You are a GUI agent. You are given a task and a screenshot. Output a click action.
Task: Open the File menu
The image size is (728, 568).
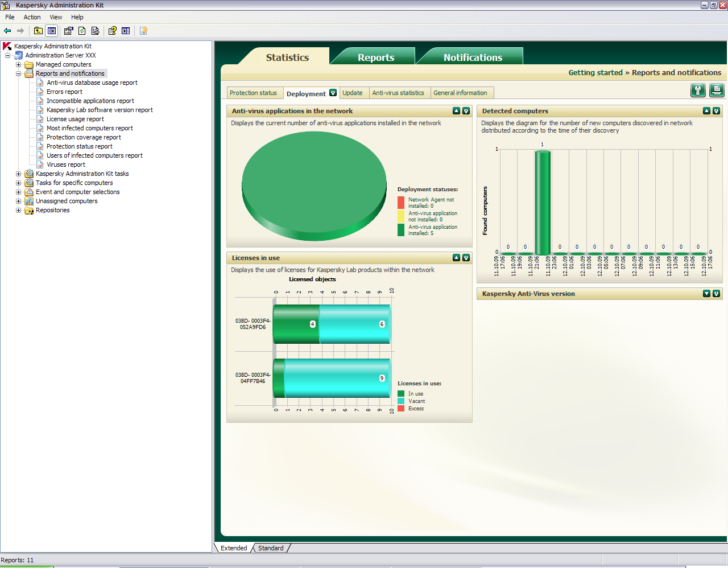[10, 17]
